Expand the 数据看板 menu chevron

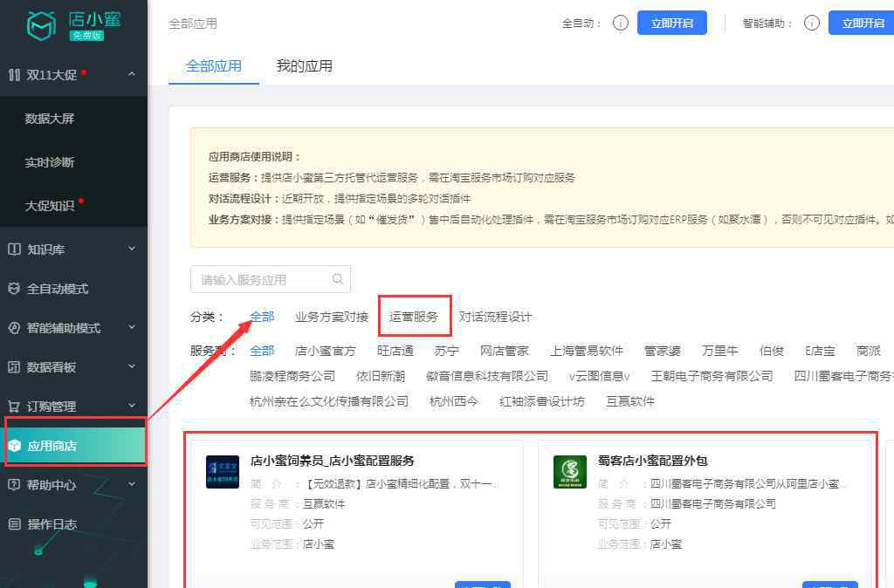pyautogui.click(x=132, y=366)
